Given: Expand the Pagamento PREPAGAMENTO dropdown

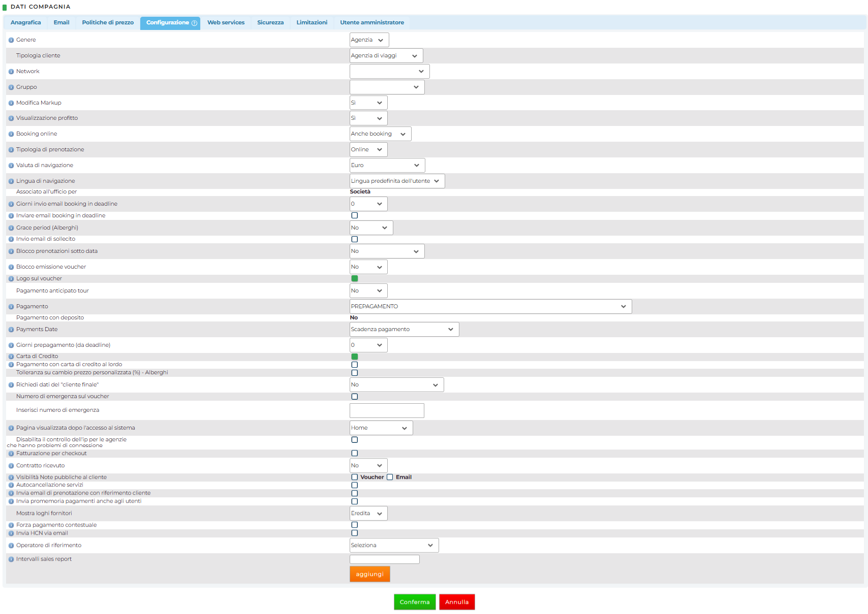Looking at the screenshot, I should 490,306.
